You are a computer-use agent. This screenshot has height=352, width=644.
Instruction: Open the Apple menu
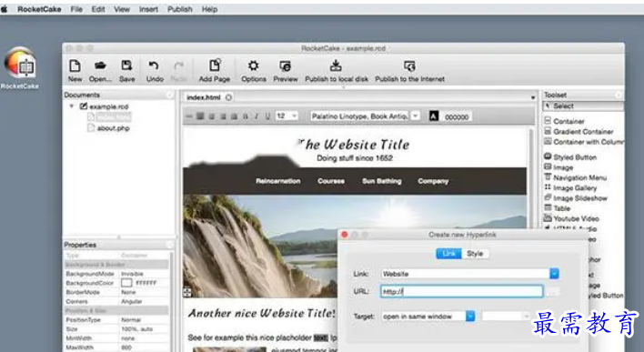pyautogui.click(x=5, y=9)
